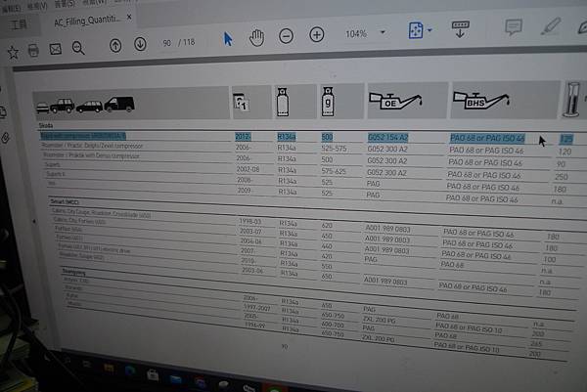
Task: Open the 工具 tools tab
Action: point(18,24)
